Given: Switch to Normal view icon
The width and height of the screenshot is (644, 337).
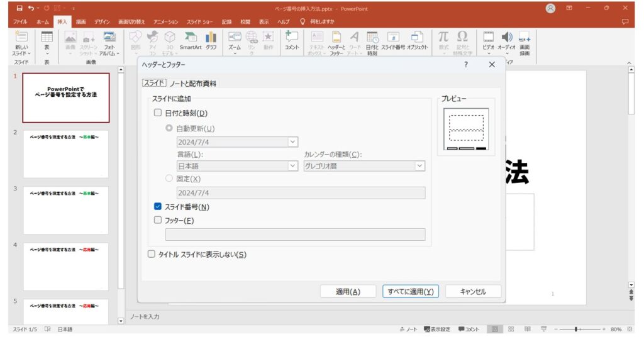Looking at the screenshot, I should [x=495, y=329].
